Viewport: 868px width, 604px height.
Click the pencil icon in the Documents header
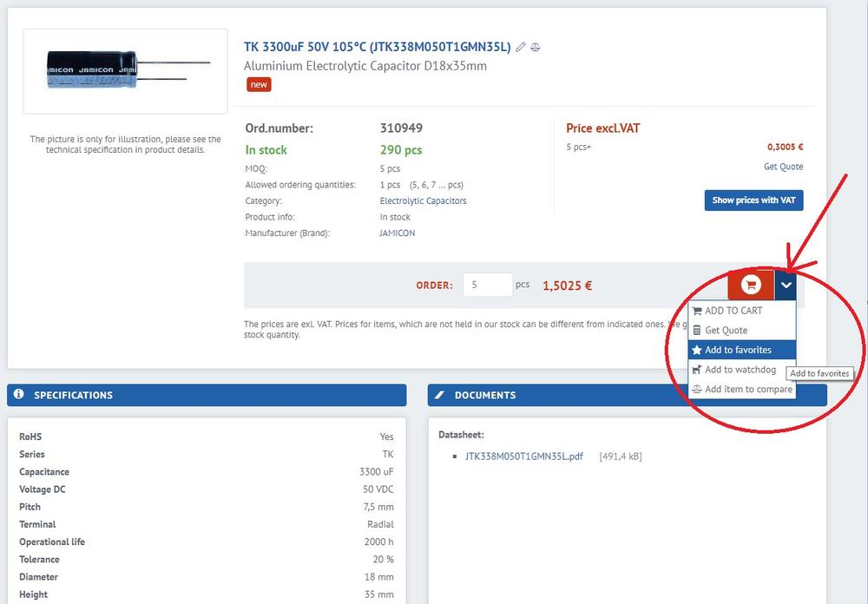439,395
